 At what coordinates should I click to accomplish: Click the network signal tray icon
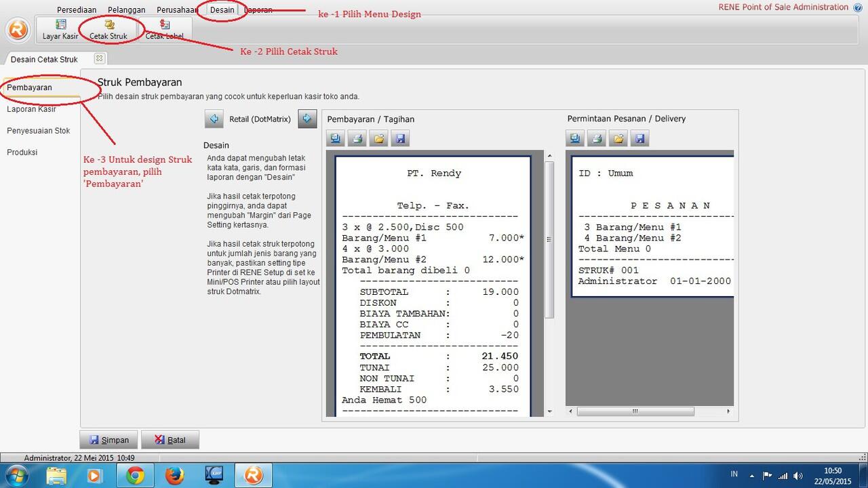pos(783,476)
